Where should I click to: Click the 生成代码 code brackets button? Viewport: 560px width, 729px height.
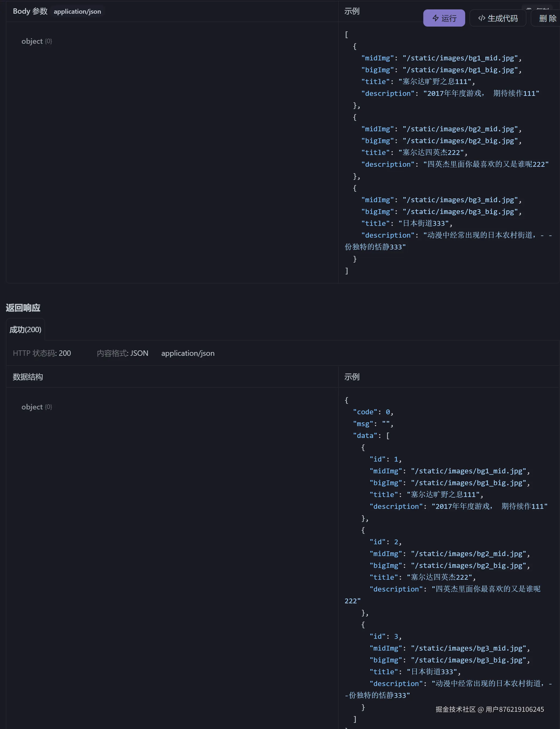click(x=498, y=18)
